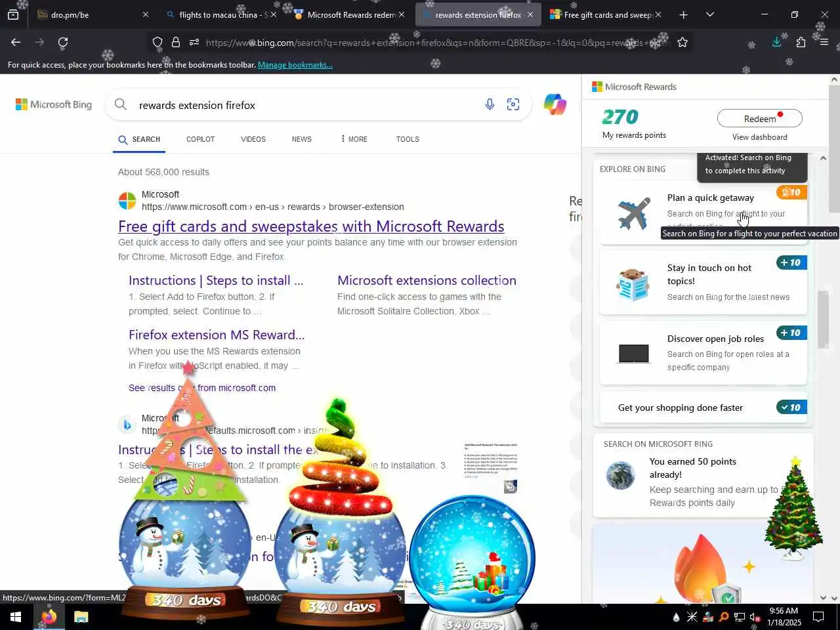840x630 pixels.
Task: Open Free gift cards and sweepstakes result
Action: tap(311, 226)
